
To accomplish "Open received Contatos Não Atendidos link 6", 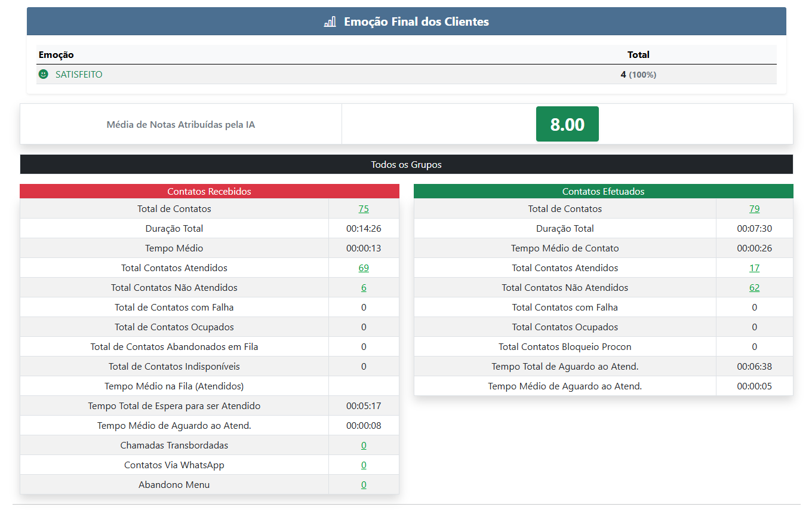I will 364,288.
